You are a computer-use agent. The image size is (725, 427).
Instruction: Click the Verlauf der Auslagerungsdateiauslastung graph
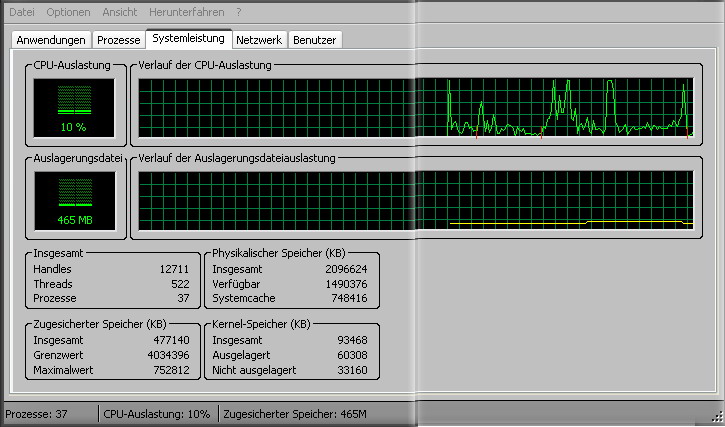click(x=414, y=198)
